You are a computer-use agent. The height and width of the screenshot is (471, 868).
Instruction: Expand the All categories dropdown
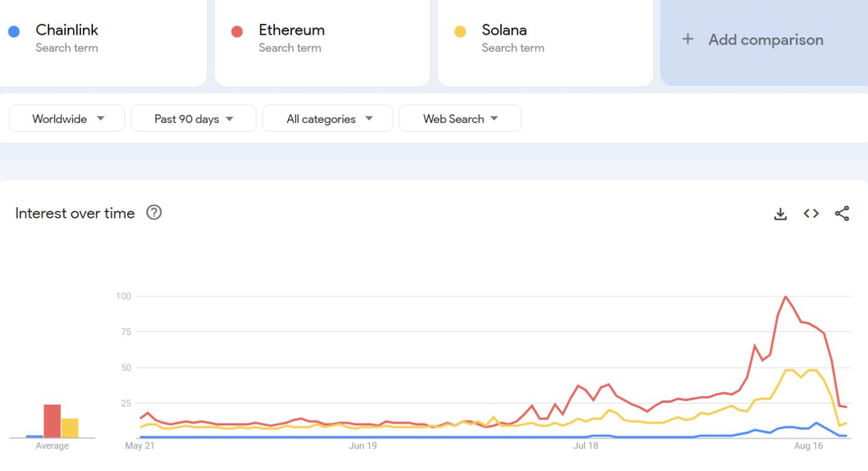tap(327, 118)
